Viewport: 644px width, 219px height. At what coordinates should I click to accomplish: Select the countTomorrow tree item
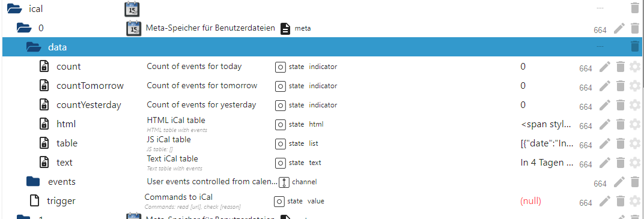tap(90, 86)
